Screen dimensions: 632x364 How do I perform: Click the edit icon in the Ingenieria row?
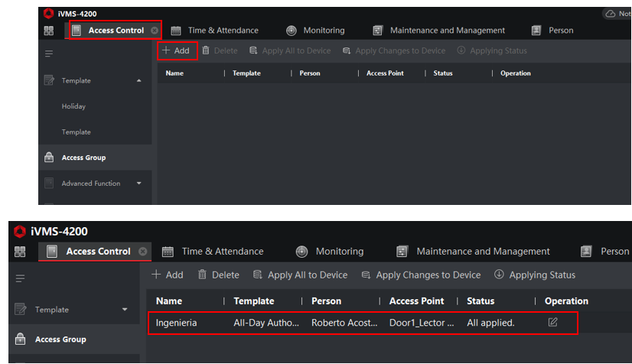pyautogui.click(x=552, y=322)
